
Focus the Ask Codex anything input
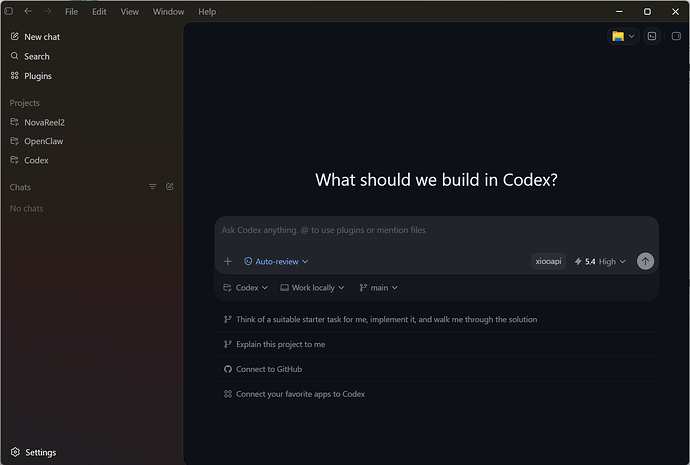(x=437, y=230)
